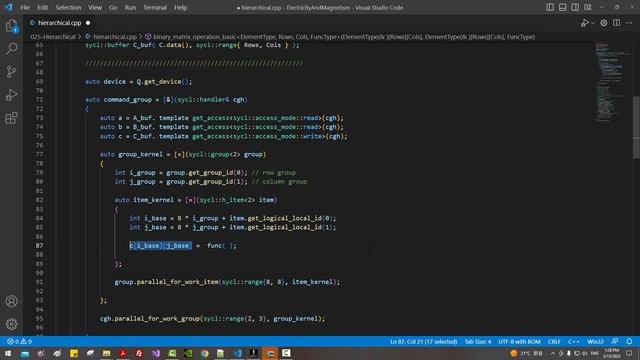Viewport: 640px width, 360px height.
Task: Open the Run menu
Action: (x=130, y=7)
